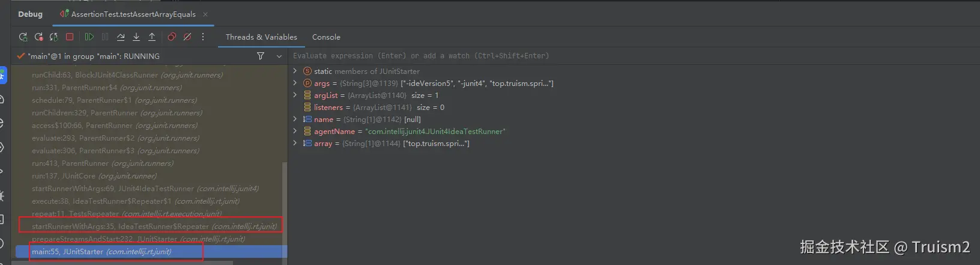Screen dimensions: 980x265
Task: Click Step Out icon
Action: 152,37
